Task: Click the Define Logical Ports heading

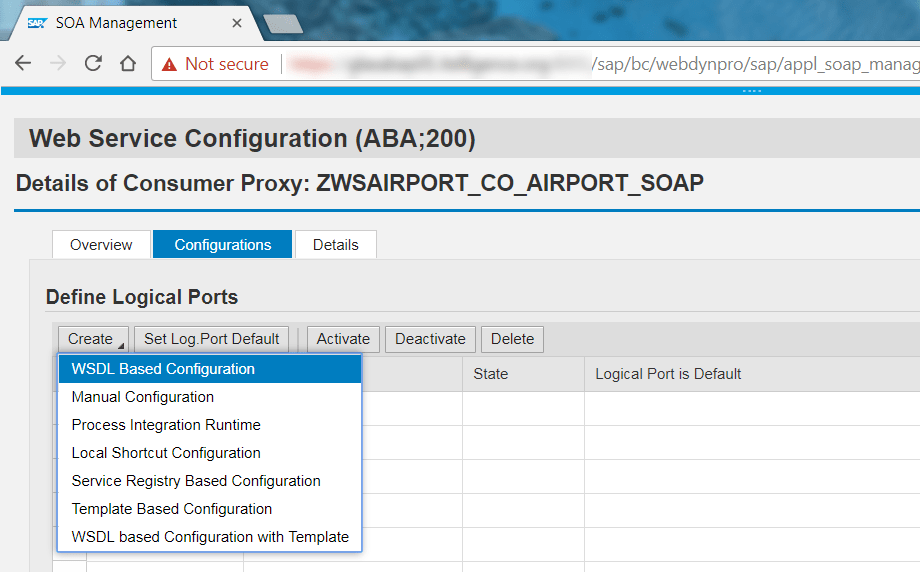Action: coord(142,297)
